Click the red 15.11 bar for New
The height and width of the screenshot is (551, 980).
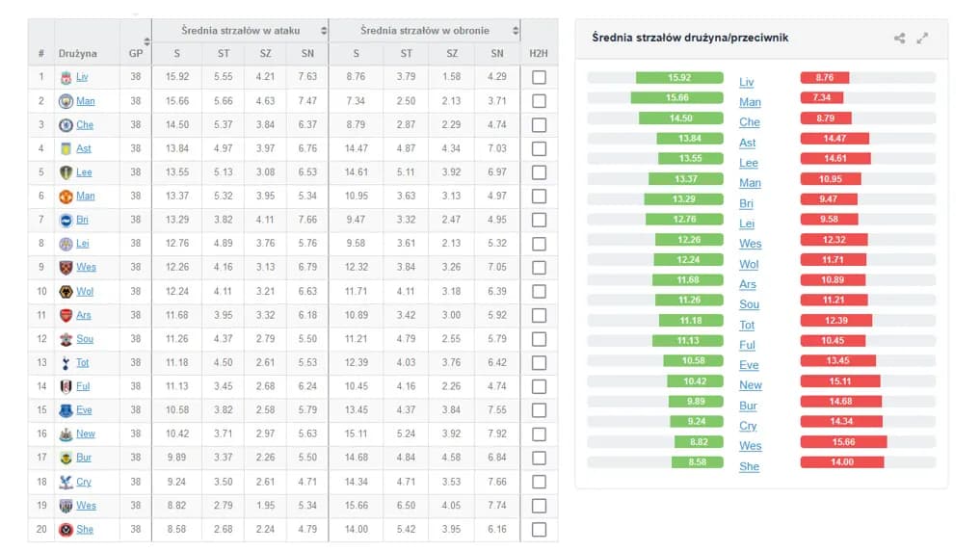(x=839, y=381)
